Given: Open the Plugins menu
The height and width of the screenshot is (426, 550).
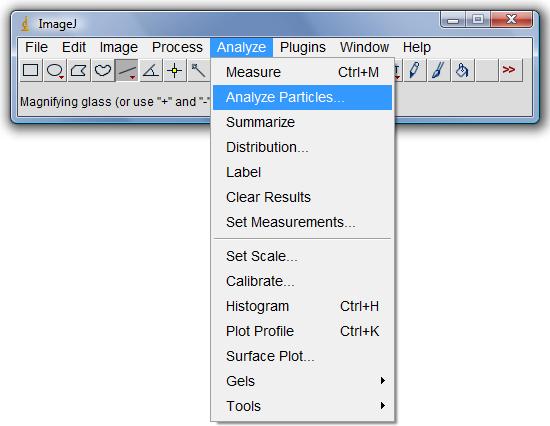Looking at the screenshot, I should 303,47.
